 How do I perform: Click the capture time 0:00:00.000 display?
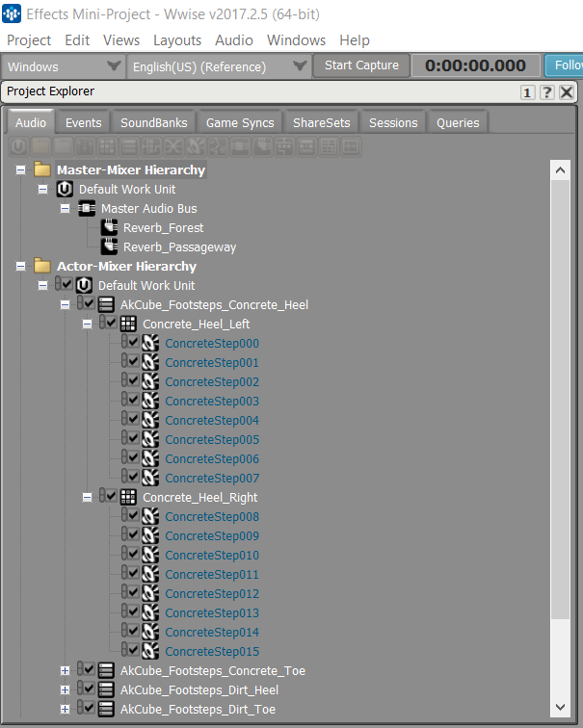[476, 65]
